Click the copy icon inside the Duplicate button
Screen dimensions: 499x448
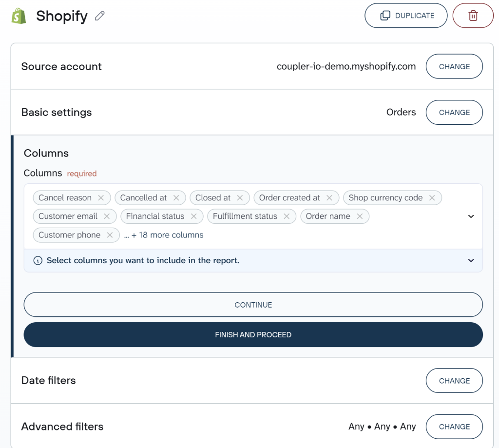click(385, 15)
